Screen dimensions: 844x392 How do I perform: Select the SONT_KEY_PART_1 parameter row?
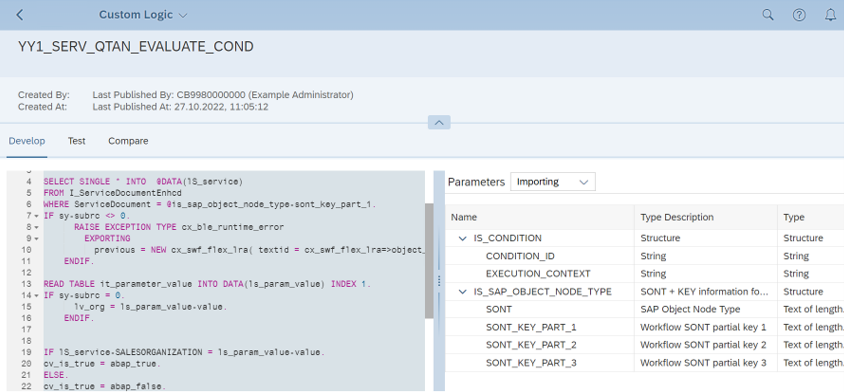click(x=644, y=327)
